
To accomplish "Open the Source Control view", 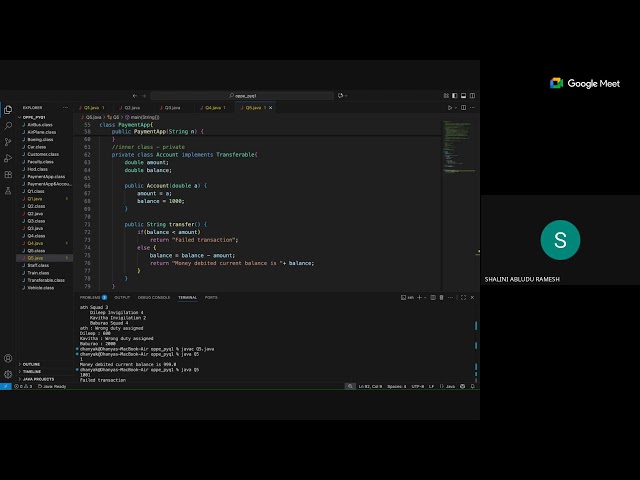I will pos(8,142).
